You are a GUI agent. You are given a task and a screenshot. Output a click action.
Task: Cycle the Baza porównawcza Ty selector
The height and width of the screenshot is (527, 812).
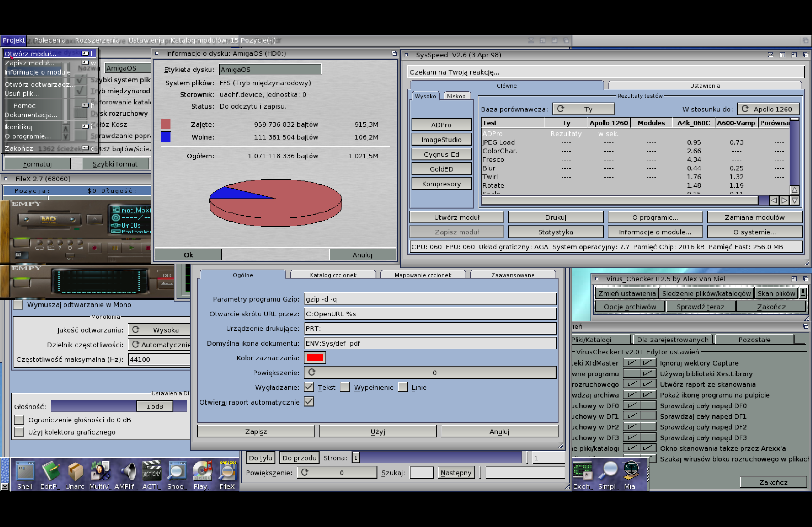(x=583, y=109)
